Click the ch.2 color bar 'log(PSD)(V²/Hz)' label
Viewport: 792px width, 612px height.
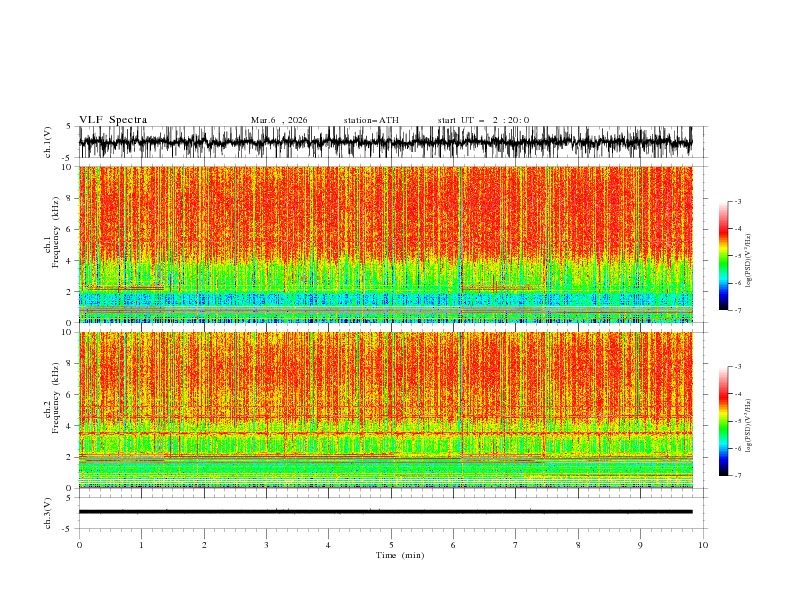pyautogui.click(x=749, y=426)
